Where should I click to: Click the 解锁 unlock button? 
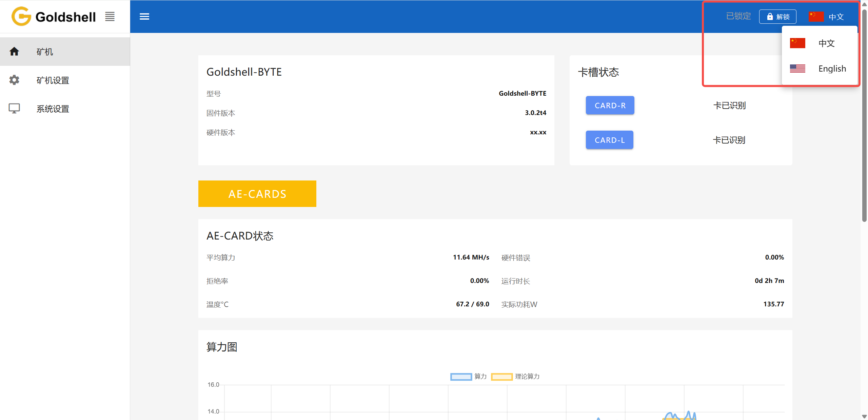click(778, 16)
